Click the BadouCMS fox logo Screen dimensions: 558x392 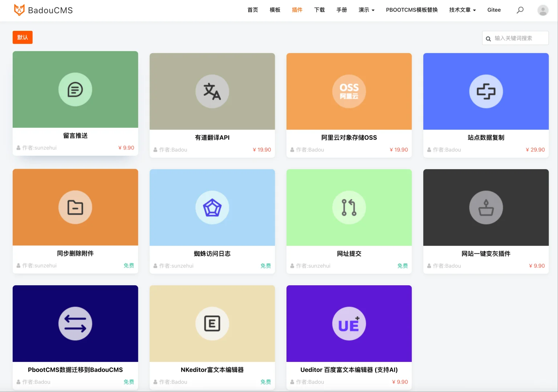click(x=19, y=10)
